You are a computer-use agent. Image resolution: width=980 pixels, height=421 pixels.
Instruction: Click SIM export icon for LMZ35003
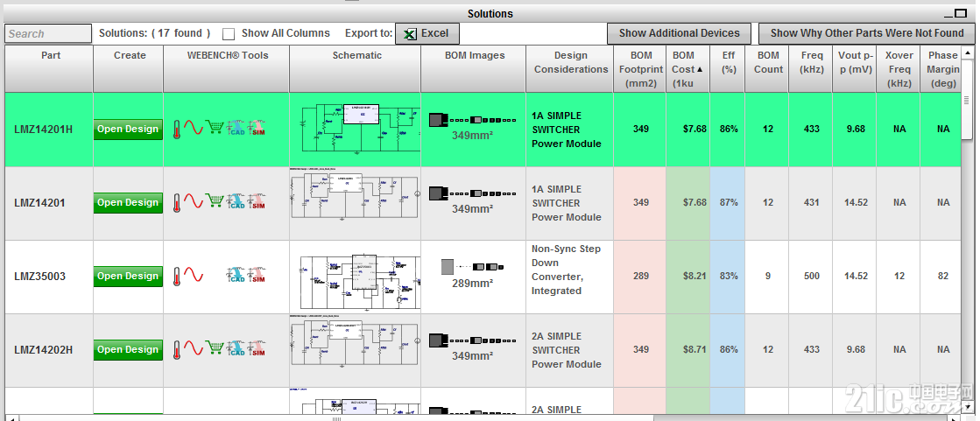pyautogui.click(x=257, y=276)
